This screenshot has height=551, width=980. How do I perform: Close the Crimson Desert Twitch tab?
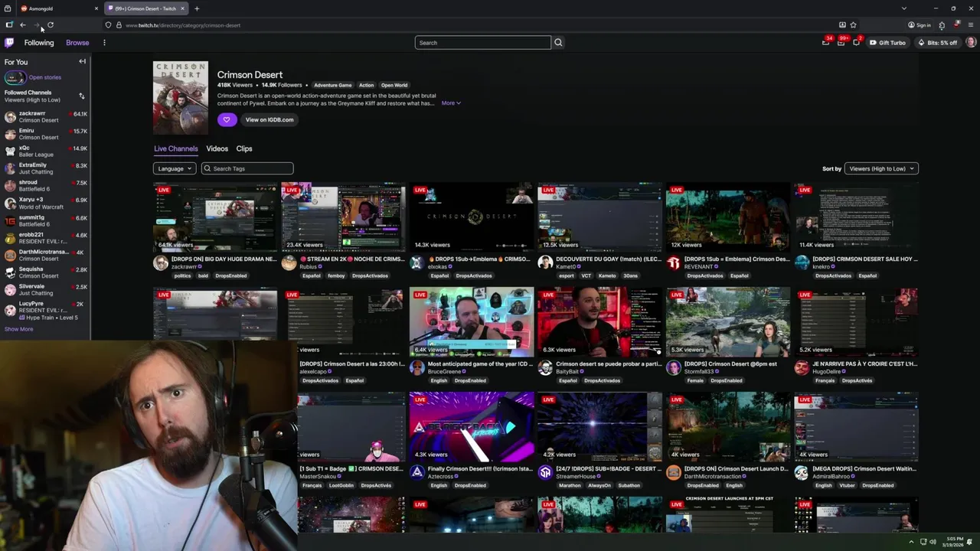(x=183, y=8)
